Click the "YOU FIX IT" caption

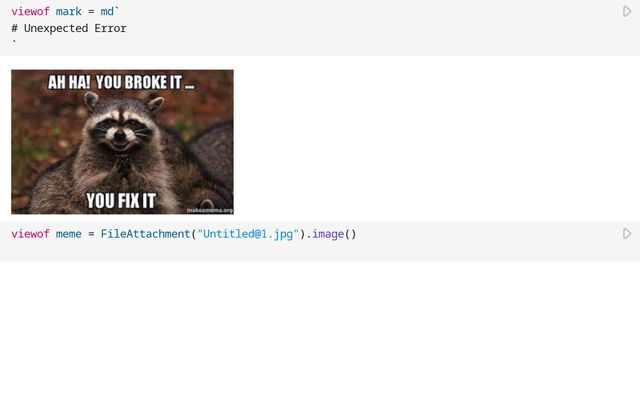click(121, 200)
